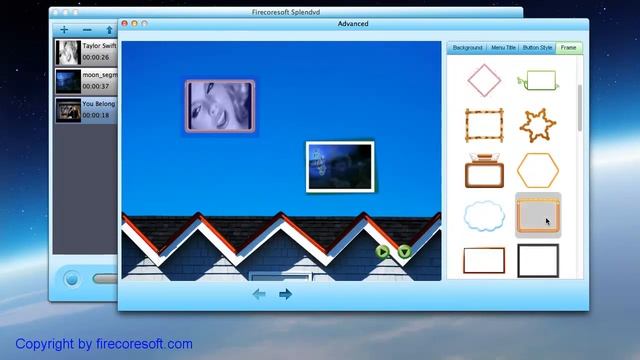Viewport: 640px width, 360px height.
Task: Select the Frame tab
Action: 569,48
